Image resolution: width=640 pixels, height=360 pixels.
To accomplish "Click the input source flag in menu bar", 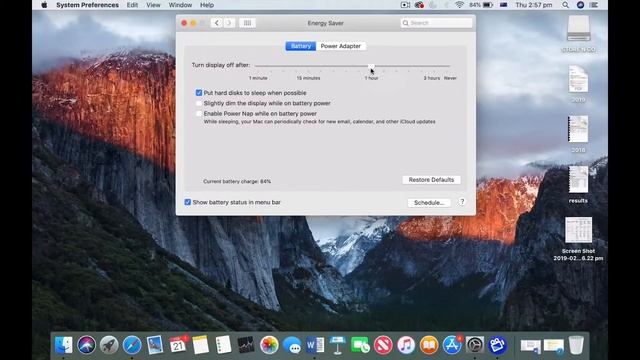I will [503, 5].
